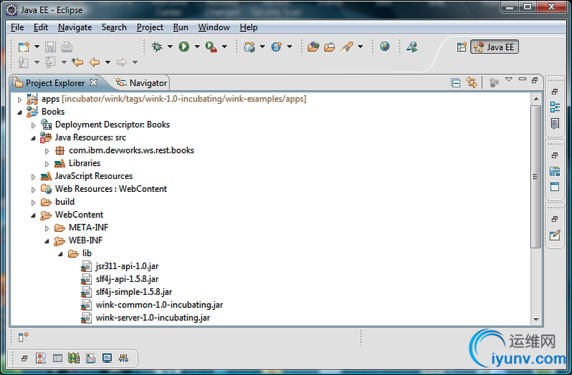Open the Window menu
572x375 pixels.
(214, 27)
